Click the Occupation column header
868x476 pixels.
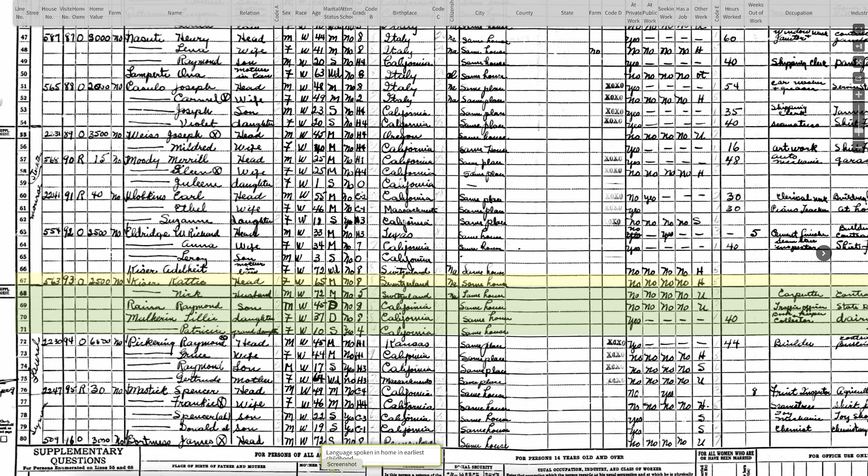click(798, 13)
